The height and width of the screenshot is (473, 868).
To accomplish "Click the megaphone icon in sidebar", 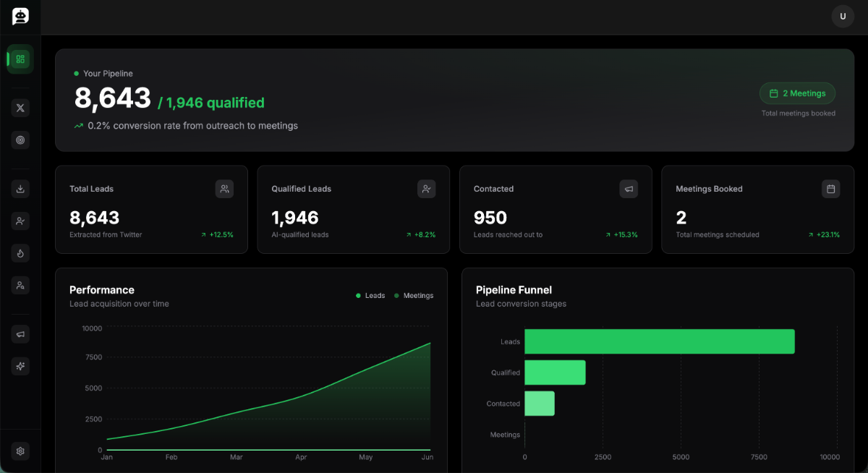I will [20, 333].
